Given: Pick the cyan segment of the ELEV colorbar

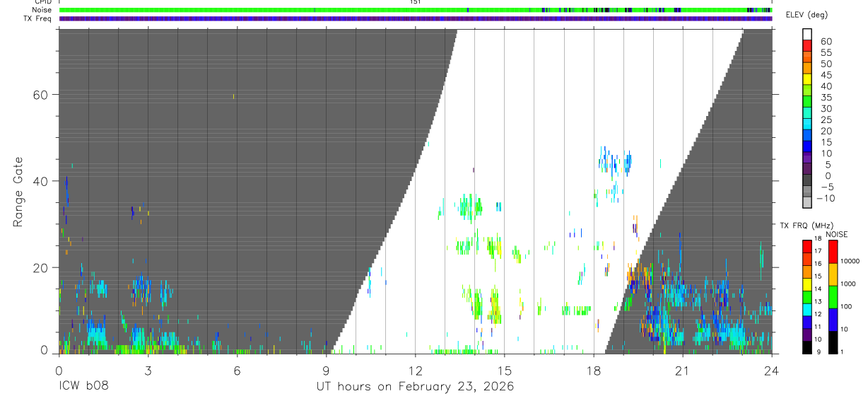Looking at the screenshot, I should pos(807,123).
